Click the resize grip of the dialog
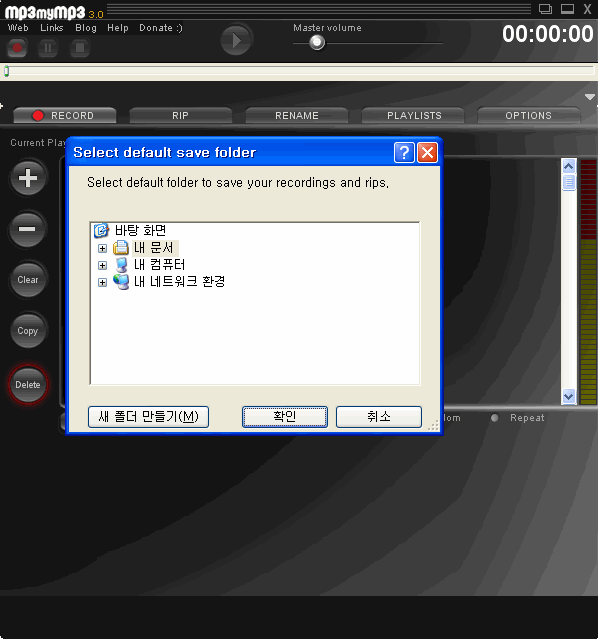 (x=433, y=425)
